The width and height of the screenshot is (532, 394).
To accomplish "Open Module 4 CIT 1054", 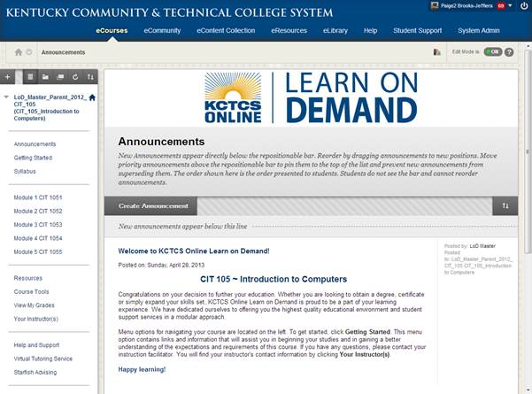I will (38, 238).
